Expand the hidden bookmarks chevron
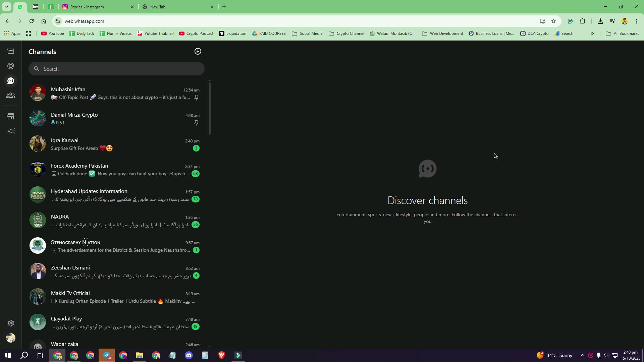644x362 pixels. click(x=592, y=34)
